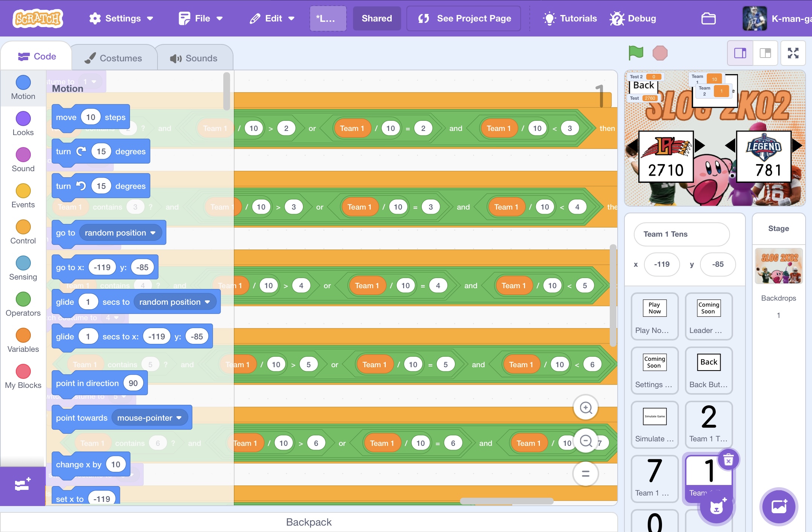Image resolution: width=812 pixels, height=532 pixels.
Task: Switch to the Costumes tab
Action: click(114, 58)
